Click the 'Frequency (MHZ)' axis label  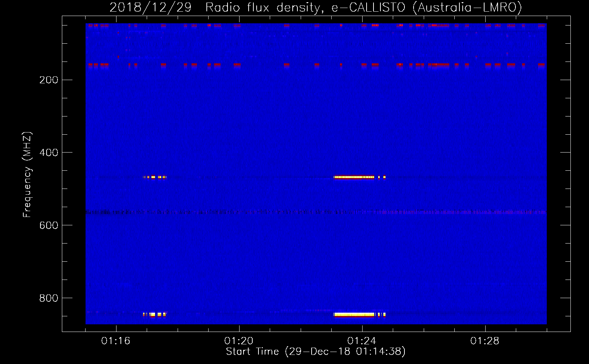click(x=27, y=174)
